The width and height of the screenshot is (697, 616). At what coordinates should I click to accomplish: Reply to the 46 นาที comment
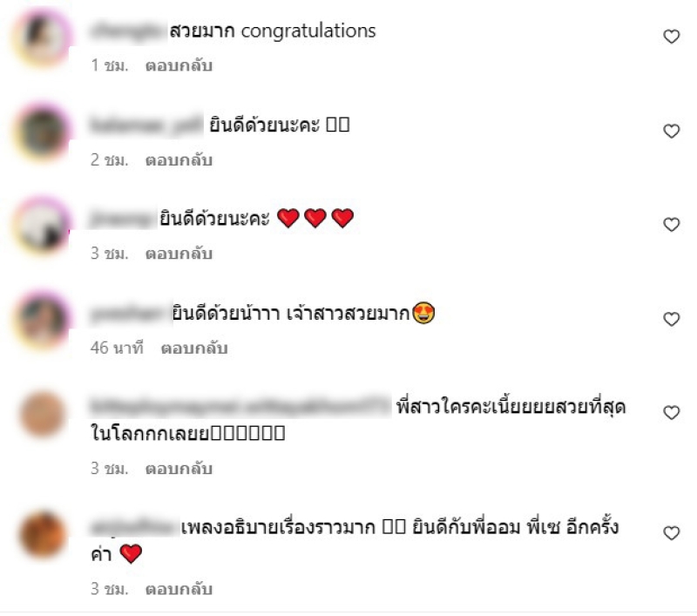point(194,348)
